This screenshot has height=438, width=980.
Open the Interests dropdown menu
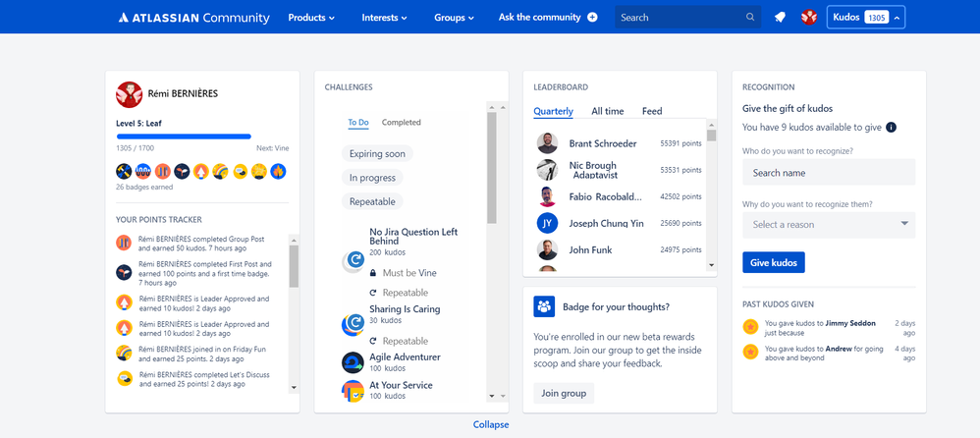point(384,18)
